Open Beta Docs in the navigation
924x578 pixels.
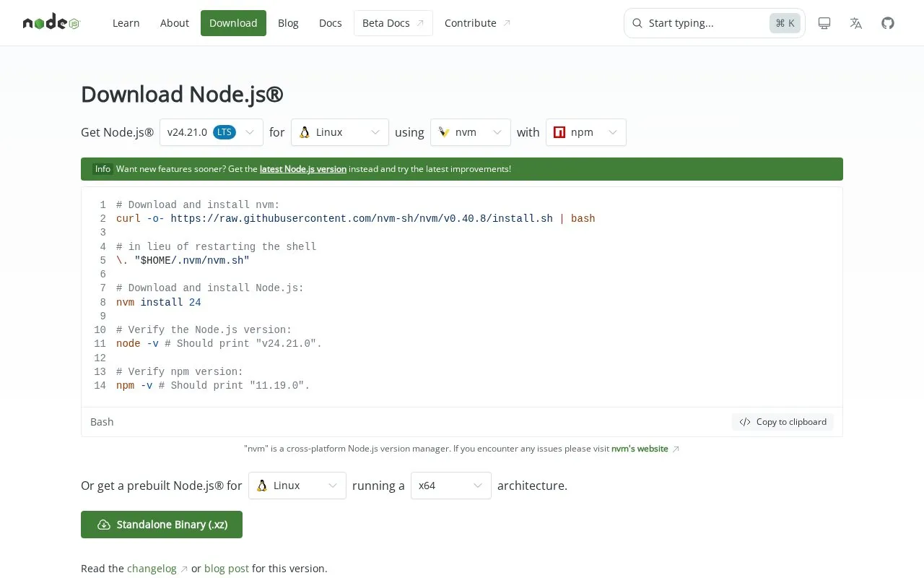coord(393,23)
